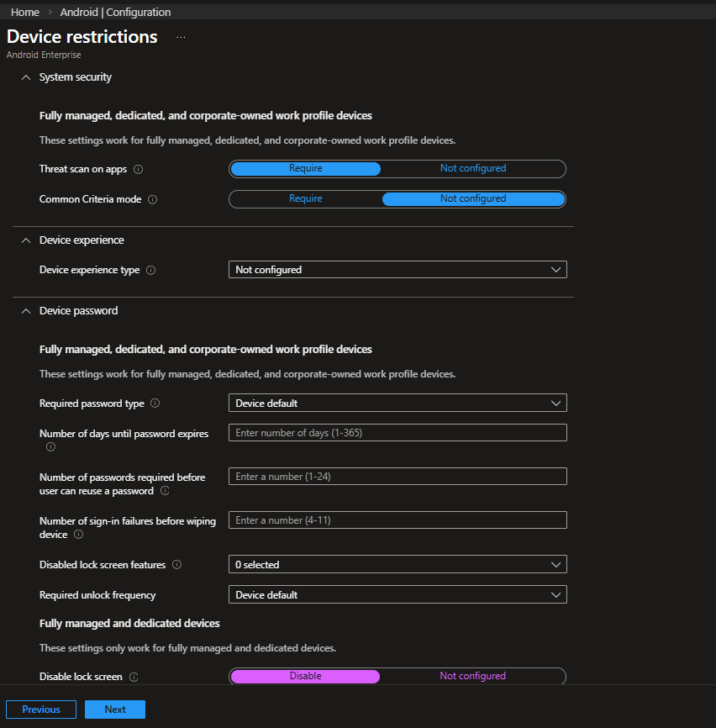
Task: Click info icon next to Threat scan on apps
Action: (x=139, y=169)
